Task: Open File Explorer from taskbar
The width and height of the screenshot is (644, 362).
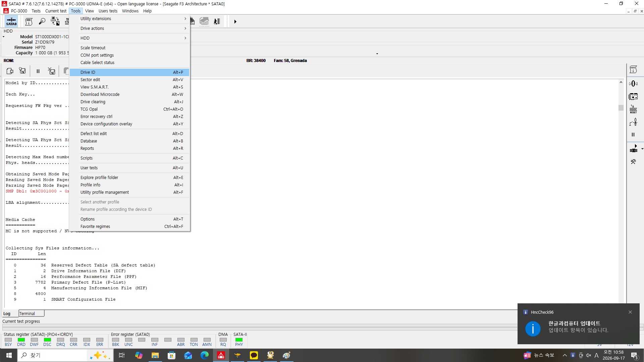Action: [155, 355]
